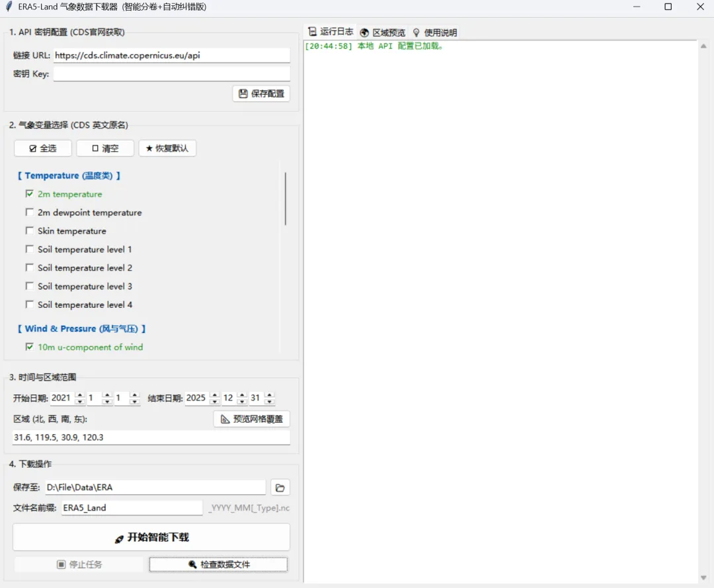Click the log panel scroll-down arrow
Screen dimensions: 714x588
(x=703, y=578)
